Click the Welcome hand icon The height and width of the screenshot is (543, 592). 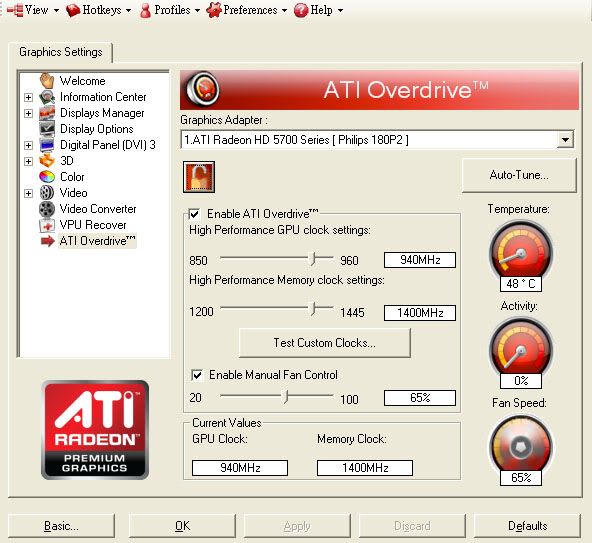pos(47,80)
